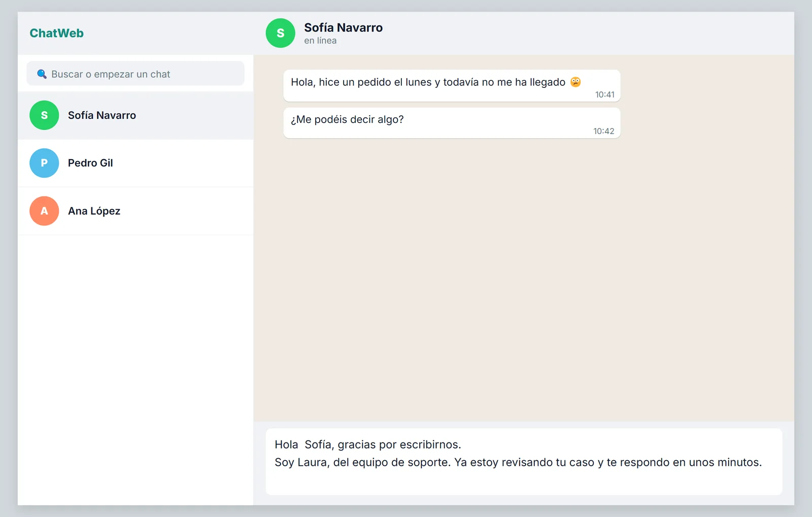The image size is (812, 517).
Task: Click Ana López's orange avatar
Action: pos(44,211)
